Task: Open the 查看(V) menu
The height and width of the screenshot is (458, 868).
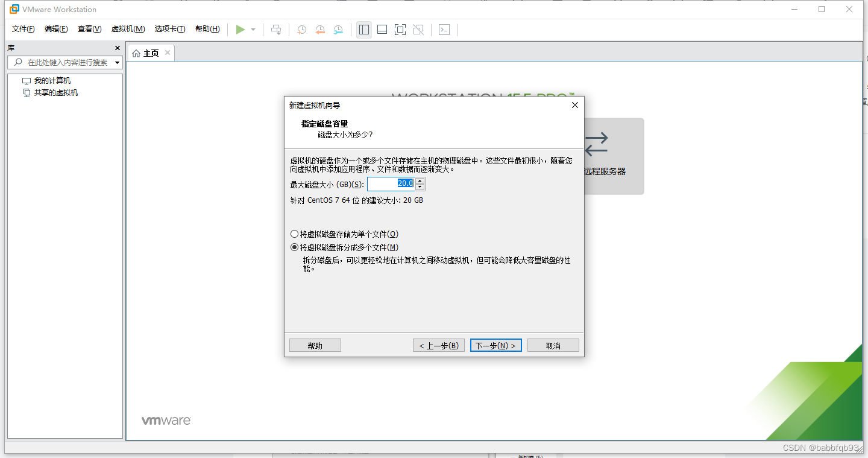Action: [89, 29]
